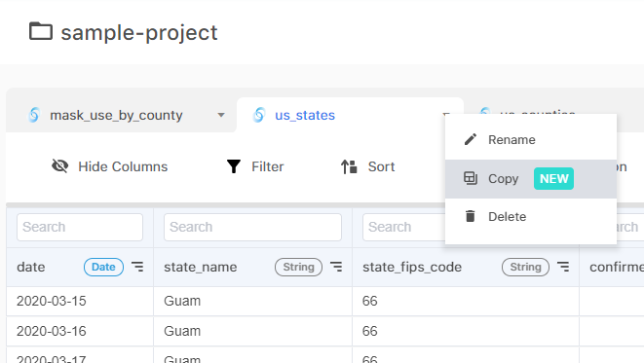Click the NEW badge beside Copy
This screenshot has height=363, width=644.
point(553,179)
